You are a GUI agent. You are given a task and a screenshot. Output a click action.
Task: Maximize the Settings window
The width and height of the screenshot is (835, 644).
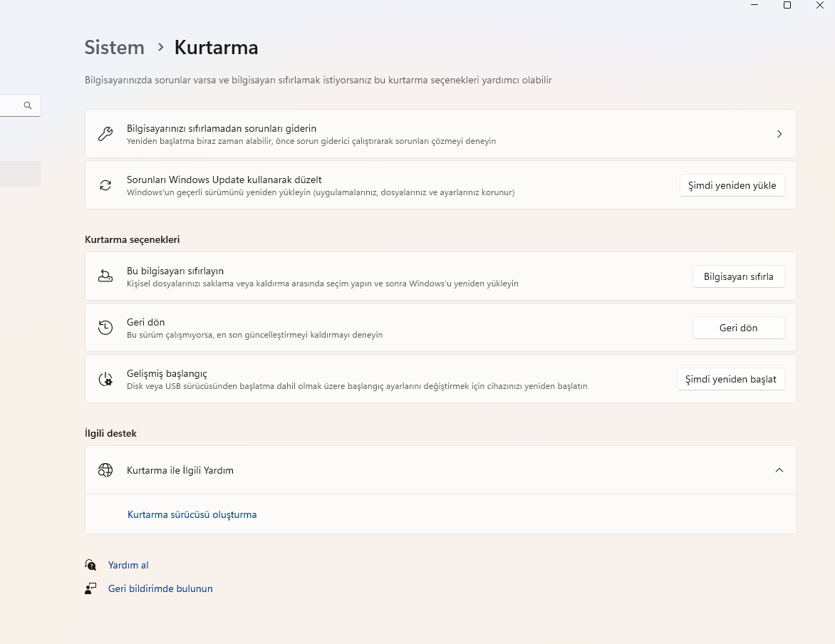tap(787, 5)
